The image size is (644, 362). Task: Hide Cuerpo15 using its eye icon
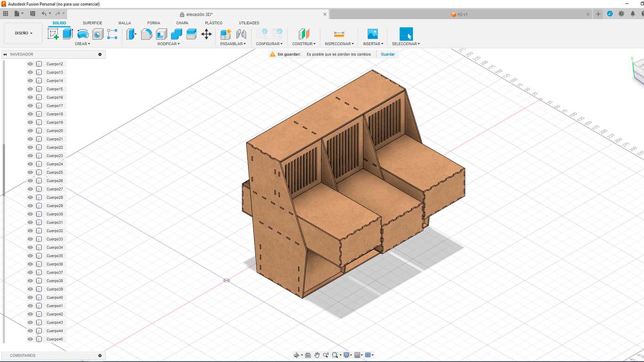point(30,89)
